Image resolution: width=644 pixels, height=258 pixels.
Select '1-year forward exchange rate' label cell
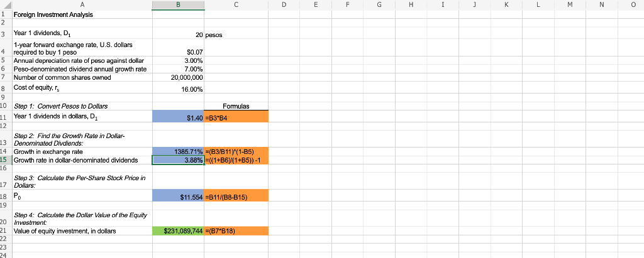(82, 49)
